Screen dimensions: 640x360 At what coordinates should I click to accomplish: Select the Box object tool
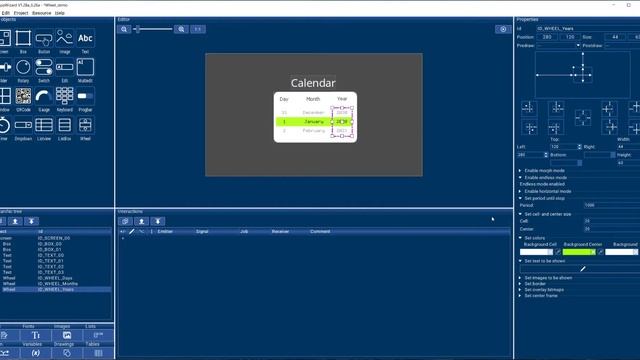[23, 38]
